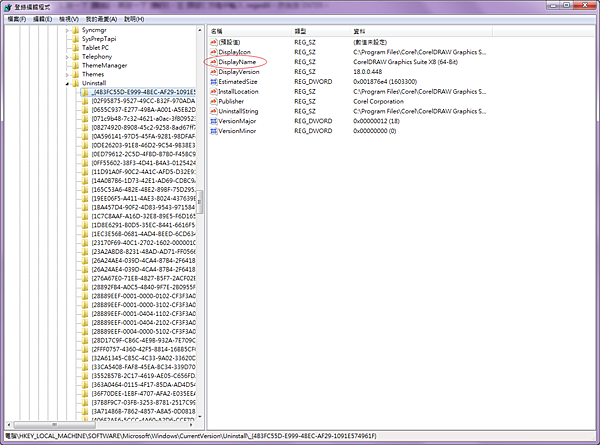Click the tree pane horizontal scrollbar thumb
This screenshot has width=600, height=445.
click(54, 424)
